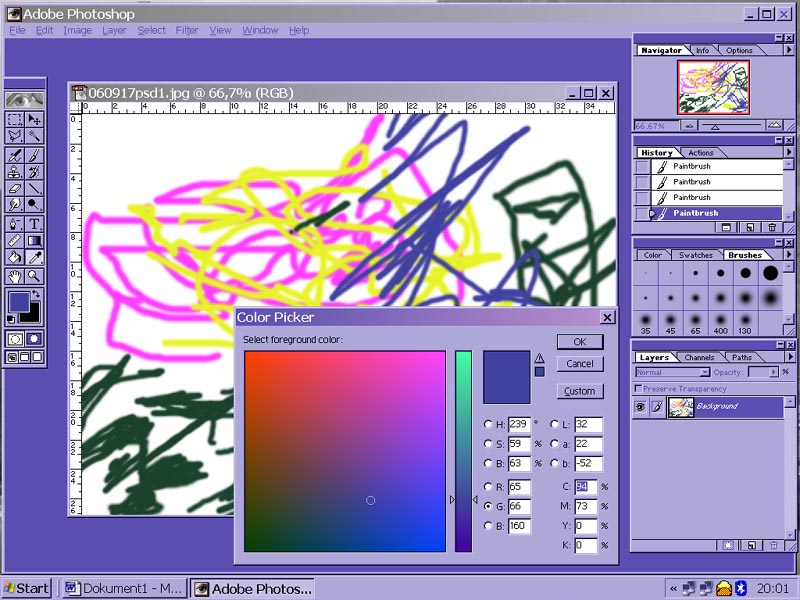Viewport: 800px width, 600px height.
Task: Select the Magic Wand tool
Action: point(34,136)
